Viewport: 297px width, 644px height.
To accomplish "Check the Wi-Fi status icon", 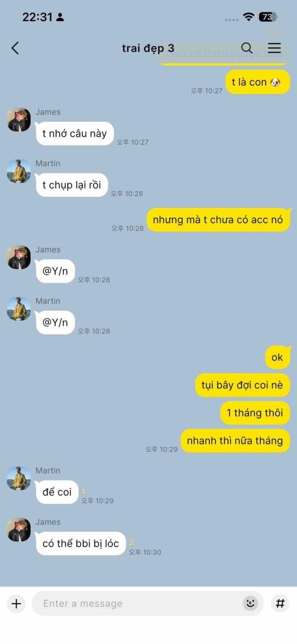I will [x=248, y=17].
